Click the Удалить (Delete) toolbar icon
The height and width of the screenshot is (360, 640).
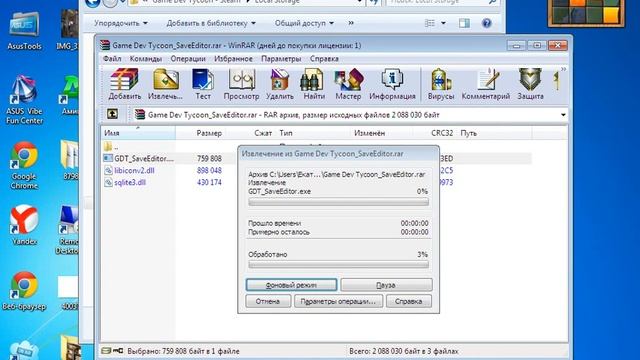[x=280, y=84]
